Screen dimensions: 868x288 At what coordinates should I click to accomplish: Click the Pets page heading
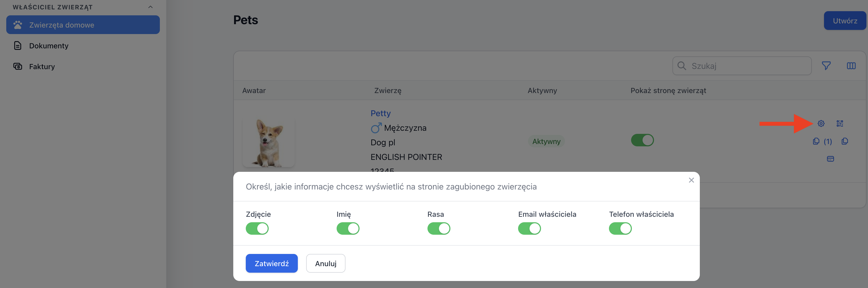pos(245,20)
